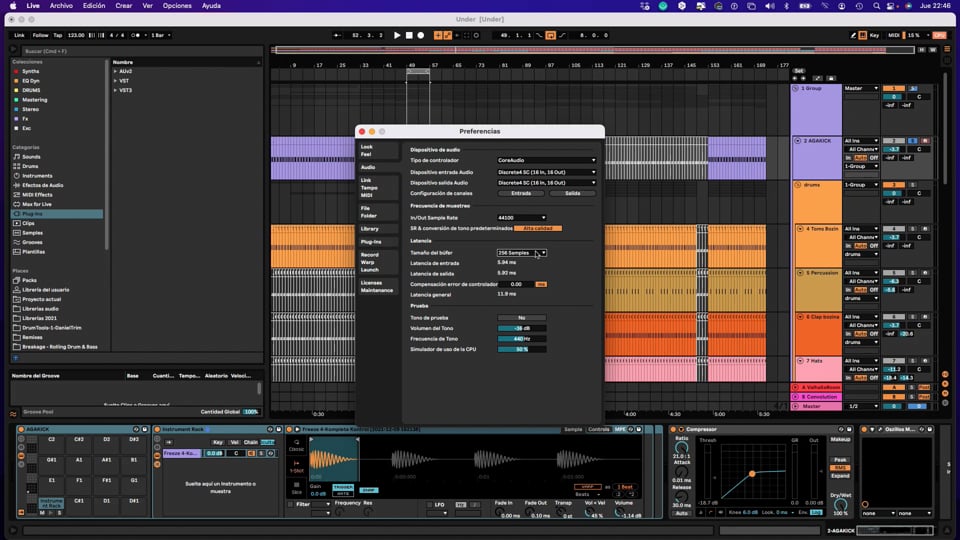Select Classic mode in Simpler
960x540 pixels.
click(x=296, y=445)
